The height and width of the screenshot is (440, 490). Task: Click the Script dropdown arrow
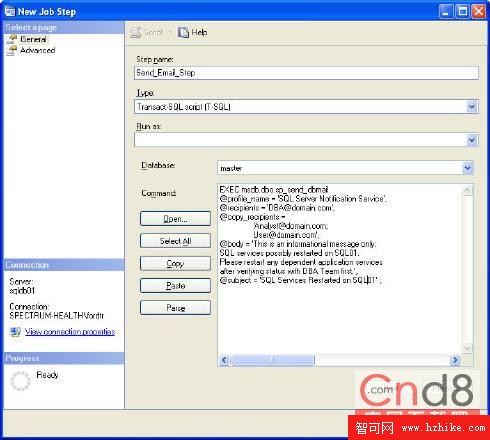[x=170, y=32]
